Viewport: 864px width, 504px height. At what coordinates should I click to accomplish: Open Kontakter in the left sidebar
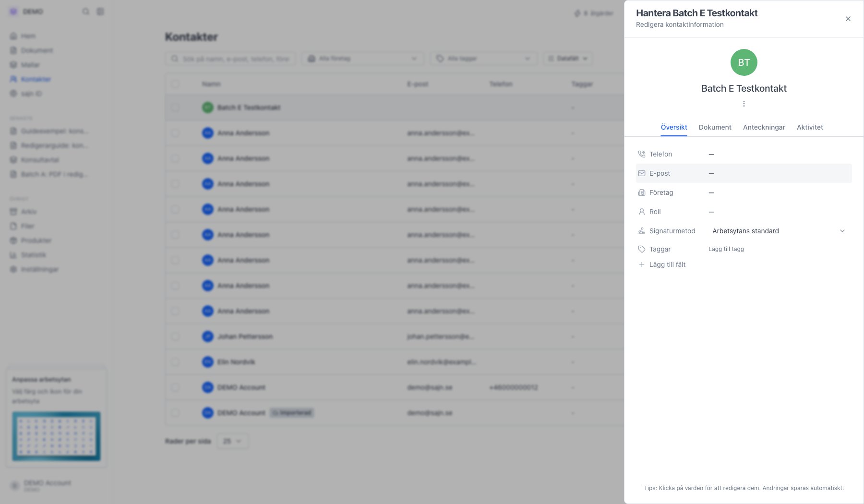(31, 79)
